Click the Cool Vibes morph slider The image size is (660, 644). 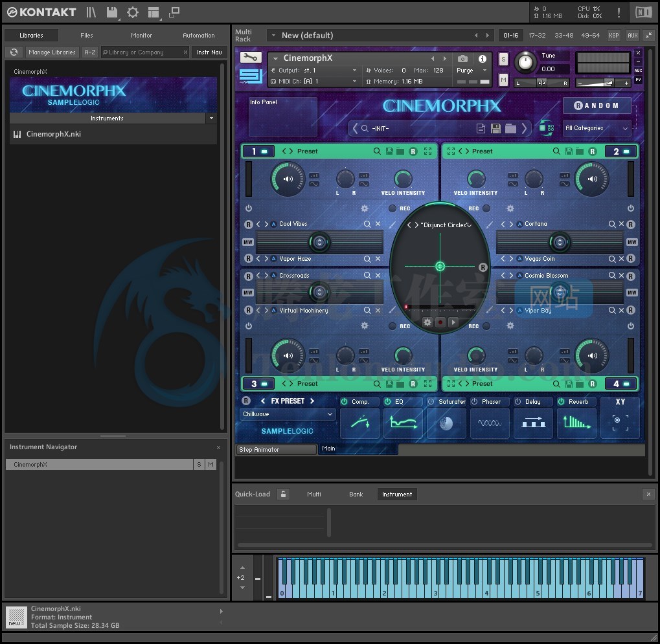coord(319,242)
